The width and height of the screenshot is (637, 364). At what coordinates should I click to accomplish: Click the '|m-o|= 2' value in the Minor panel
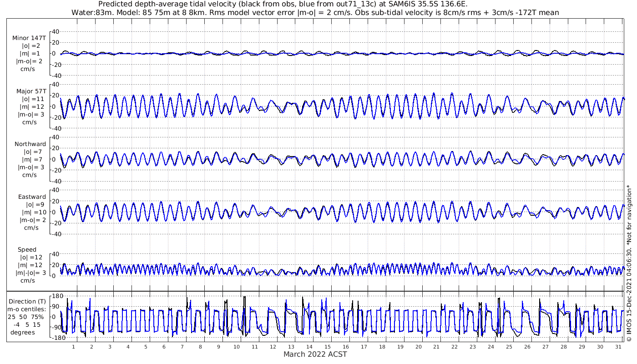pyautogui.click(x=30, y=61)
